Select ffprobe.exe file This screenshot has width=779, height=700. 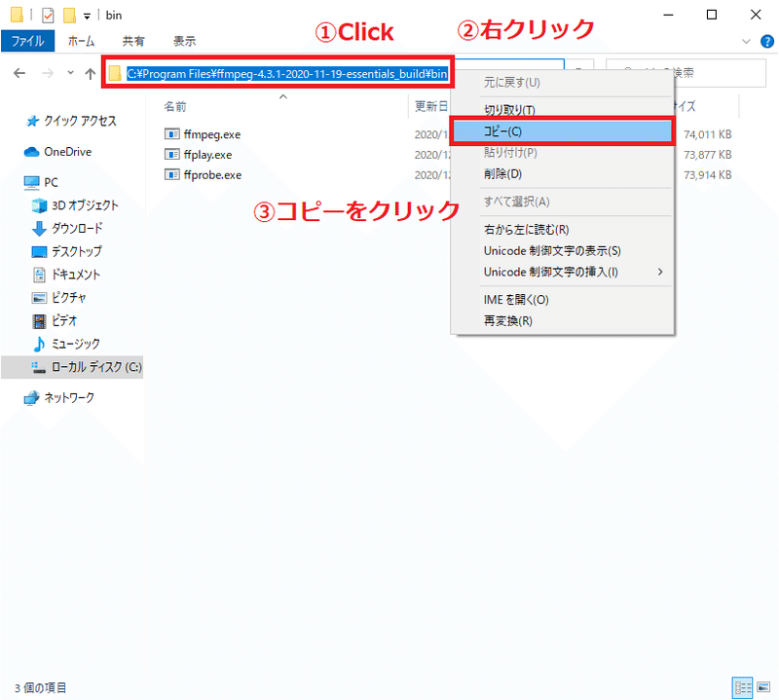coord(212,175)
